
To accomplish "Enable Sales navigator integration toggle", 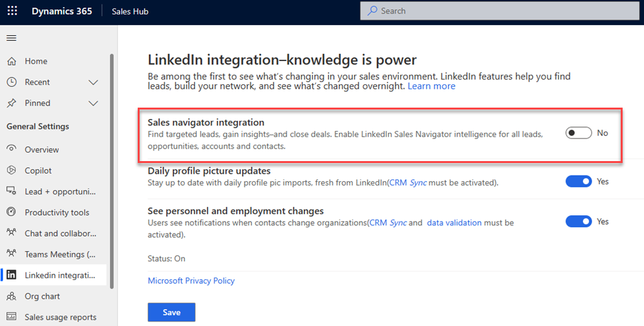I will click(579, 133).
